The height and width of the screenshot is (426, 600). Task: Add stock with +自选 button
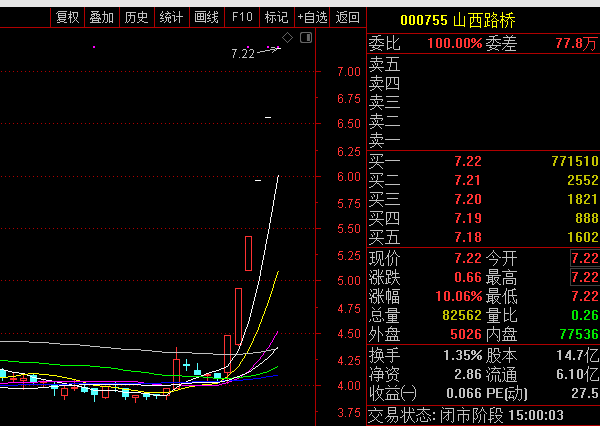point(312,17)
